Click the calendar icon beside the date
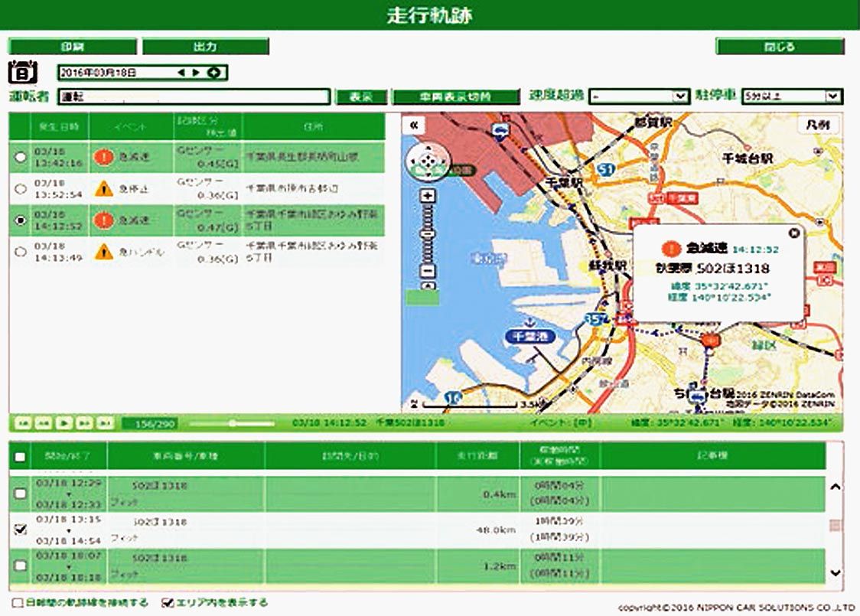This screenshot has height=616, width=860. point(22,72)
